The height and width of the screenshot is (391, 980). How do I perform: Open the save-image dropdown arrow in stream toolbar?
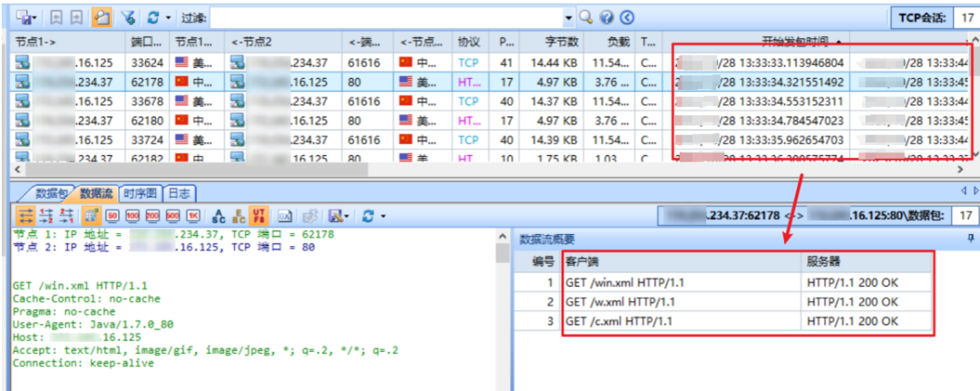[x=347, y=217]
